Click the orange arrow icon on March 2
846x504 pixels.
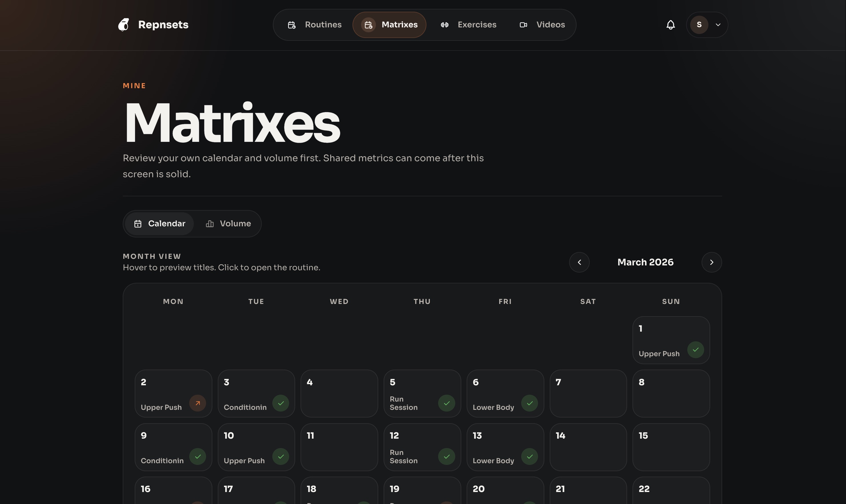click(x=197, y=403)
